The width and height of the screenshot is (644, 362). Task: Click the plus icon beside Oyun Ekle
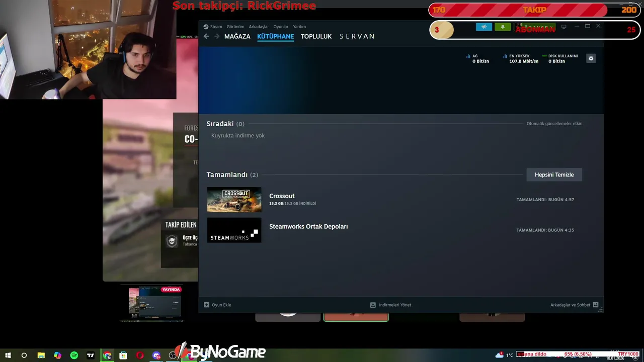pyautogui.click(x=206, y=305)
